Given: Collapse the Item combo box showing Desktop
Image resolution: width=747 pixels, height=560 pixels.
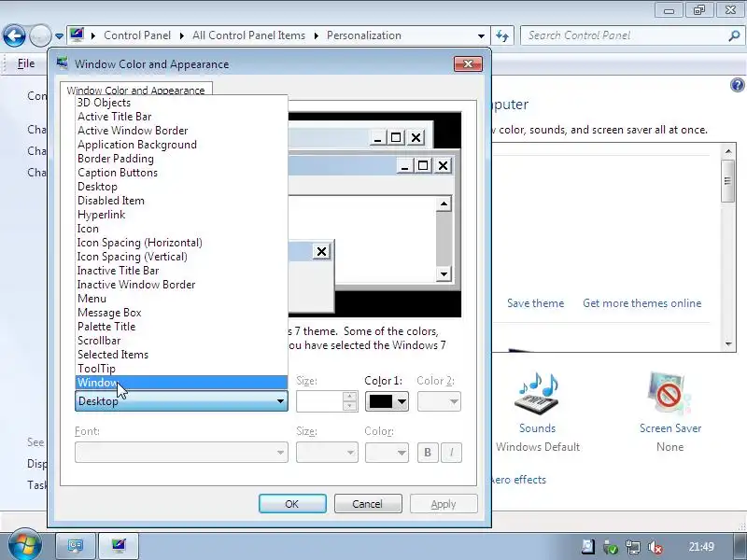Looking at the screenshot, I should point(181,401).
